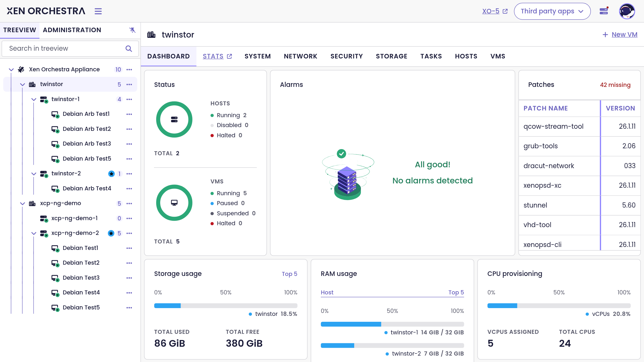The height and width of the screenshot is (362, 644).
Task: Open the Storage tab
Action: (x=391, y=56)
